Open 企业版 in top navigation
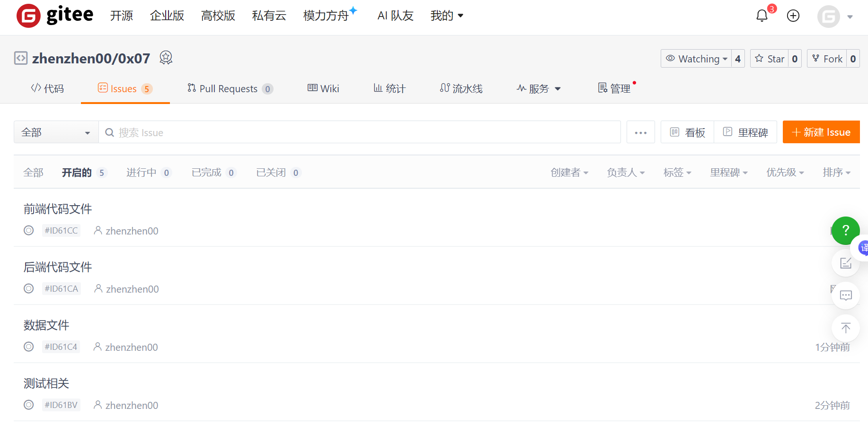 [x=167, y=16]
